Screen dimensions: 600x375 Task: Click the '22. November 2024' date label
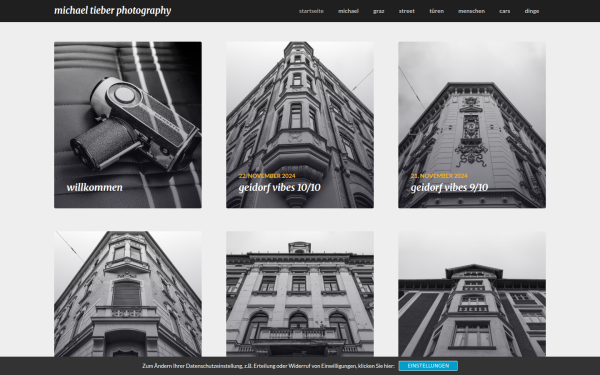click(267, 176)
